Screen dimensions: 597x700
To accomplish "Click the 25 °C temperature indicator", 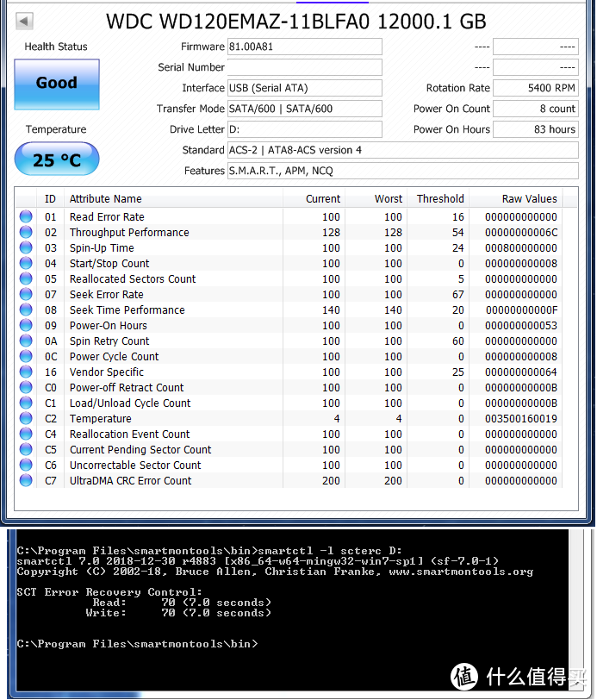I will pos(57,159).
